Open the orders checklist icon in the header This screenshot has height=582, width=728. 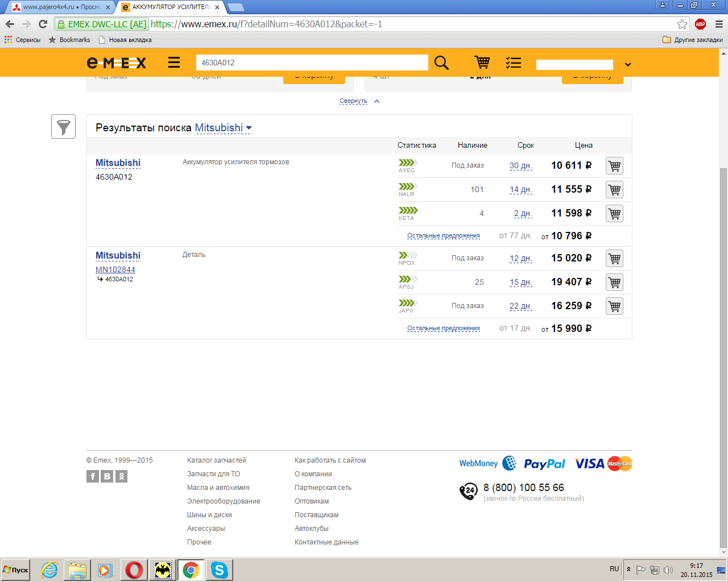(514, 63)
